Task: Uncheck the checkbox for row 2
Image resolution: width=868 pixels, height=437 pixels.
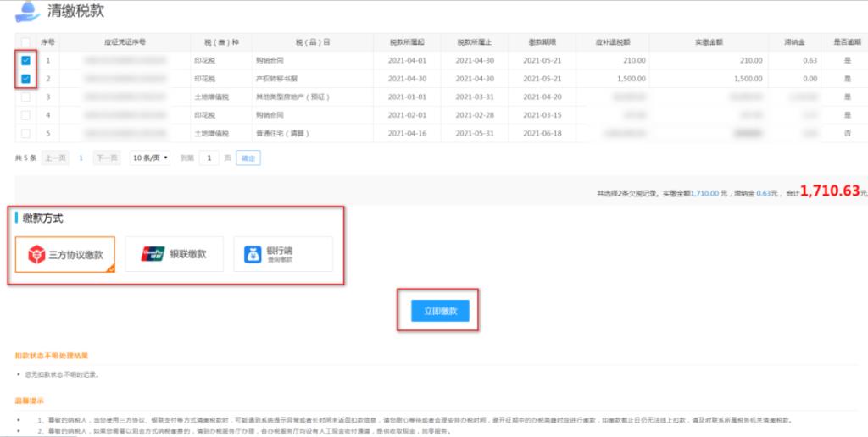Action: (x=25, y=79)
